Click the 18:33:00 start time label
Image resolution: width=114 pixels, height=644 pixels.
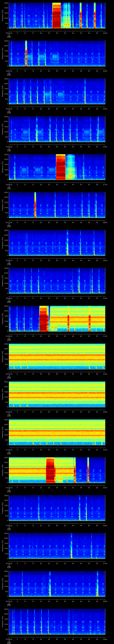[x=9, y=450]
